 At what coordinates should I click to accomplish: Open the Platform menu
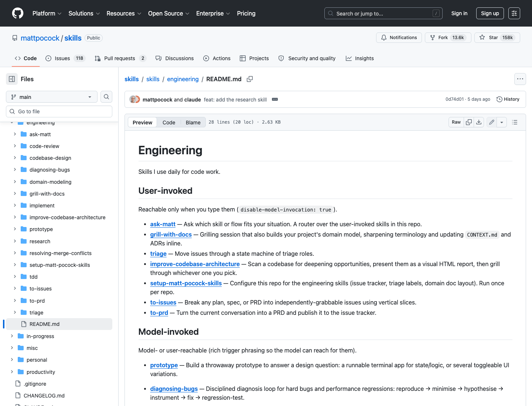coord(47,13)
